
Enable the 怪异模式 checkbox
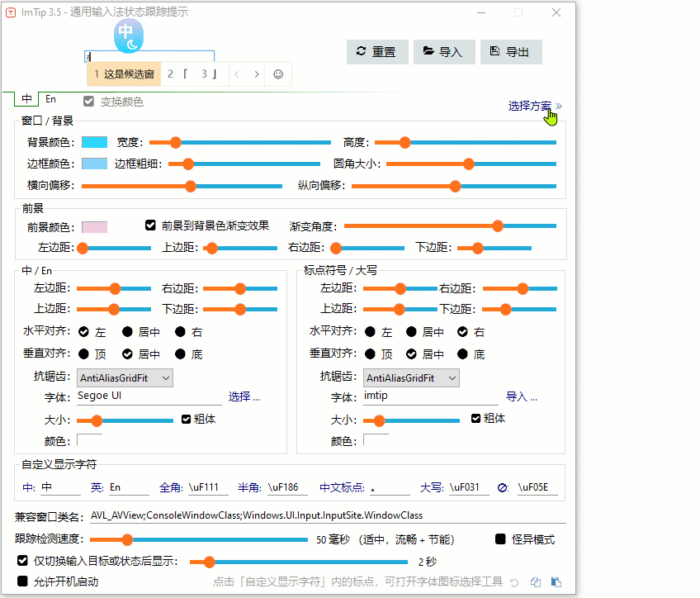click(500, 539)
